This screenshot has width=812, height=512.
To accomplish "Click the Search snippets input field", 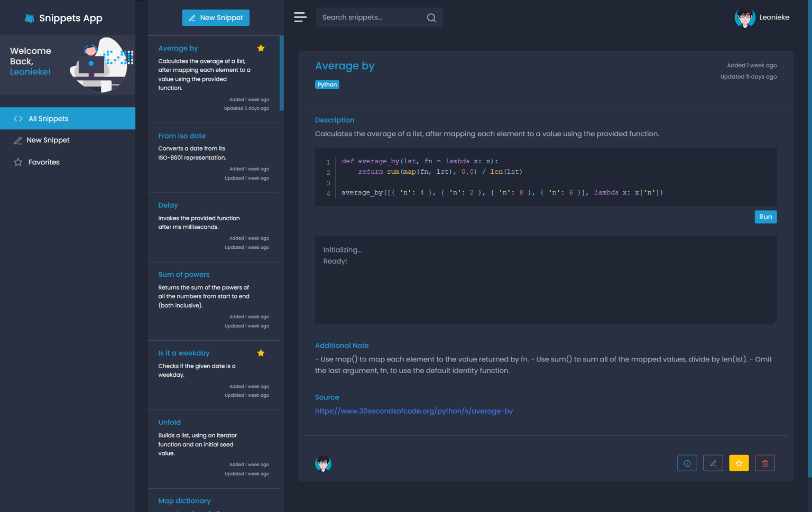I will [370, 17].
